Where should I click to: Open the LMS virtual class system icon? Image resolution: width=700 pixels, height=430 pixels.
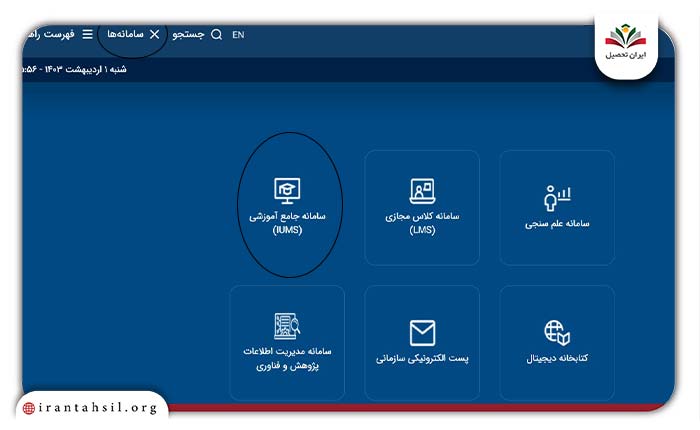422,191
